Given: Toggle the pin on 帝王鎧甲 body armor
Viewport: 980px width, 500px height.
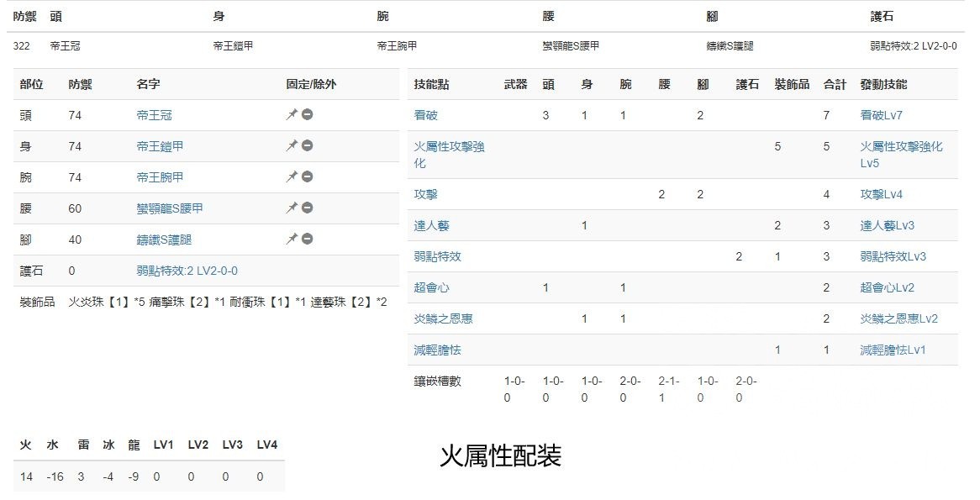Looking at the screenshot, I should [292, 145].
